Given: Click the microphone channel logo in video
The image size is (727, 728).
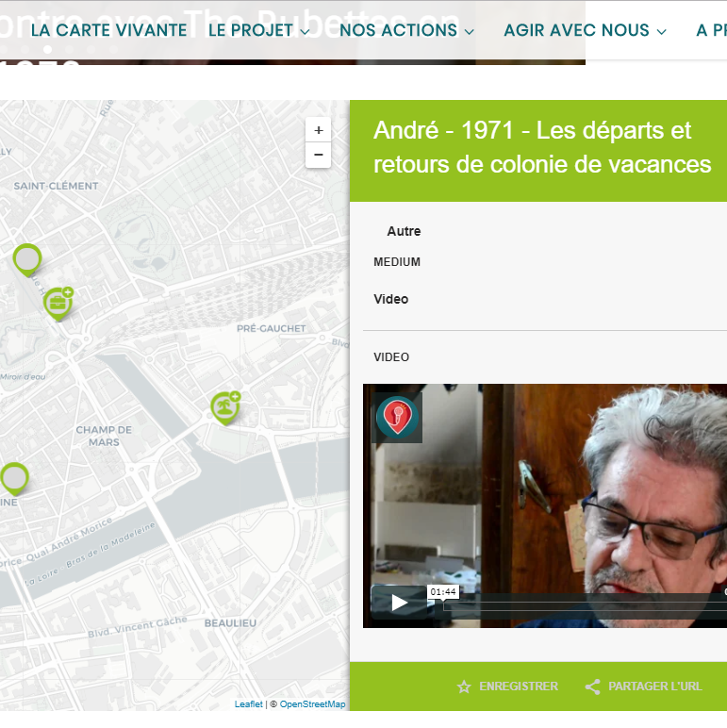Looking at the screenshot, I should (x=397, y=418).
